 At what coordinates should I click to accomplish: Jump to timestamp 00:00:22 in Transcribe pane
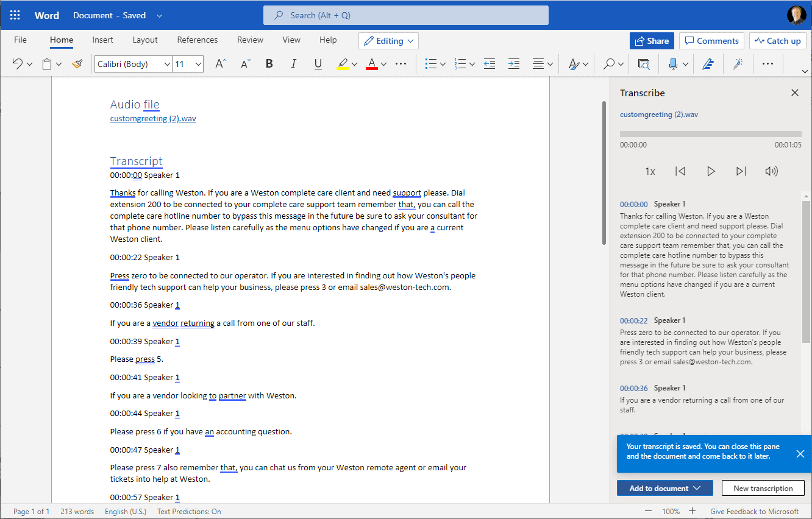pyautogui.click(x=634, y=320)
